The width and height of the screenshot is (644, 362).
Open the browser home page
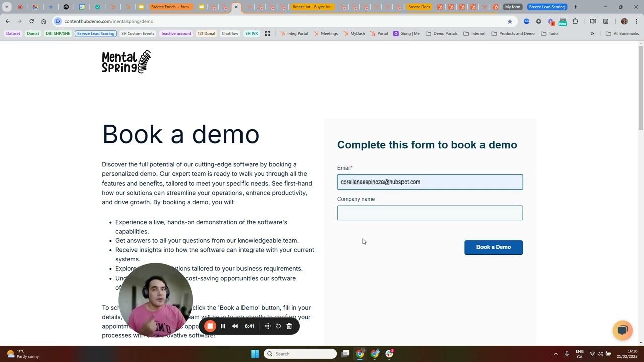point(43,21)
